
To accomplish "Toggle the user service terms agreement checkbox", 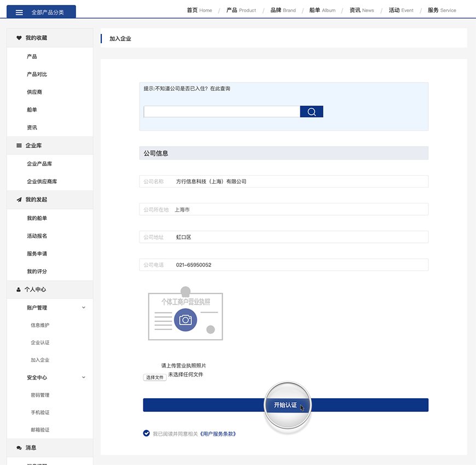I will (146, 433).
